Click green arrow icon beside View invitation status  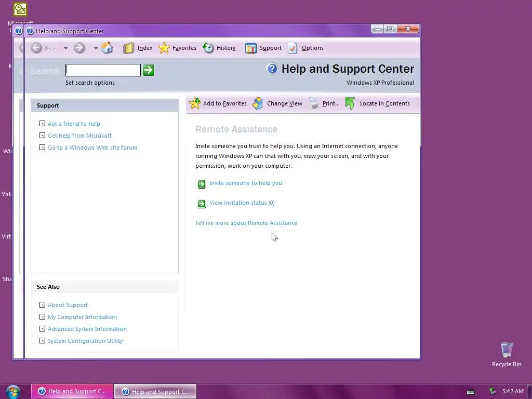pos(202,204)
